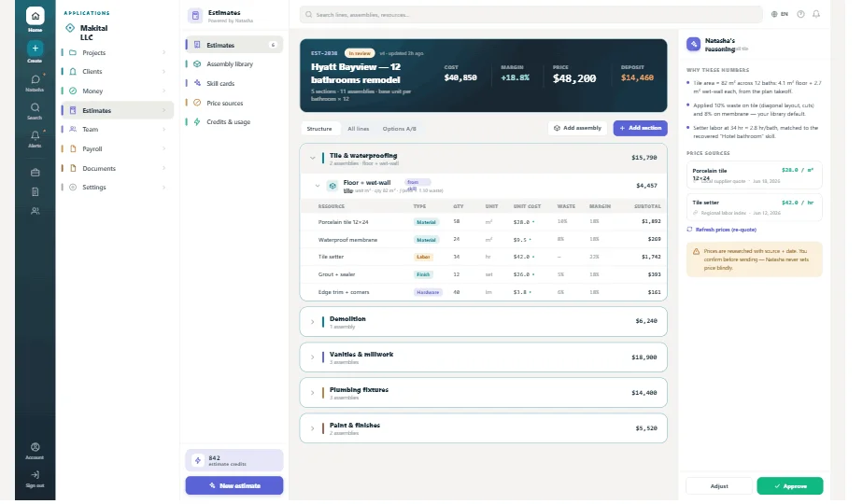Expand Vanities & millwork section
The width and height of the screenshot is (863, 504).
(313, 357)
